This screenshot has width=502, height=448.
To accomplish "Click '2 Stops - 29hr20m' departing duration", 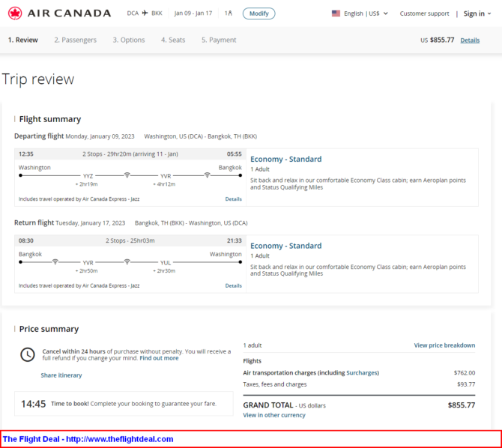I will pos(130,154).
